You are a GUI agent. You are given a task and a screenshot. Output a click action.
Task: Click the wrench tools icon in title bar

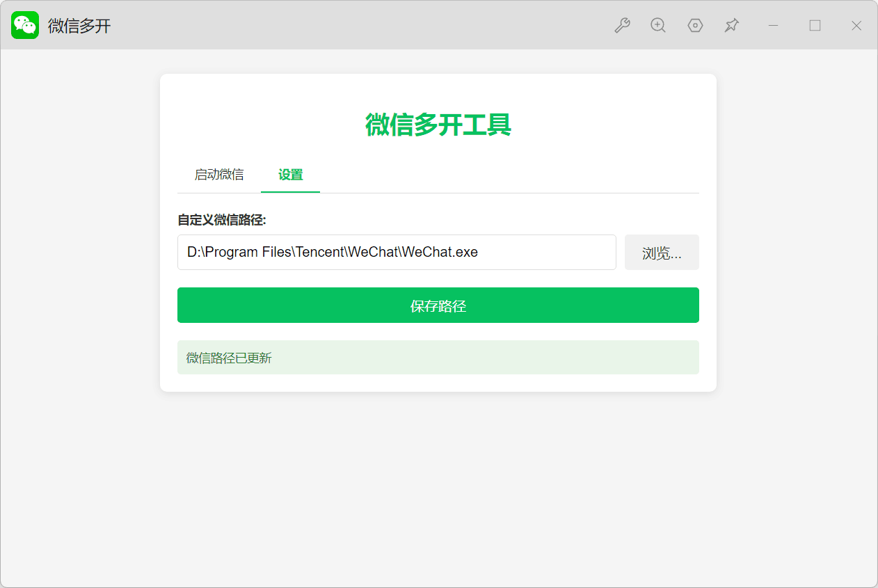(x=622, y=26)
